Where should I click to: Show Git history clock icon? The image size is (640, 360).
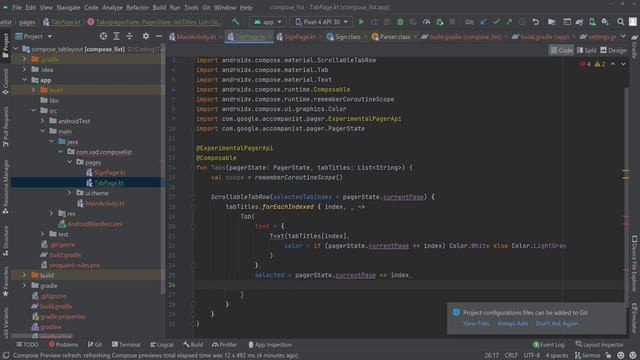pyautogui.click(x=522, y=22)
